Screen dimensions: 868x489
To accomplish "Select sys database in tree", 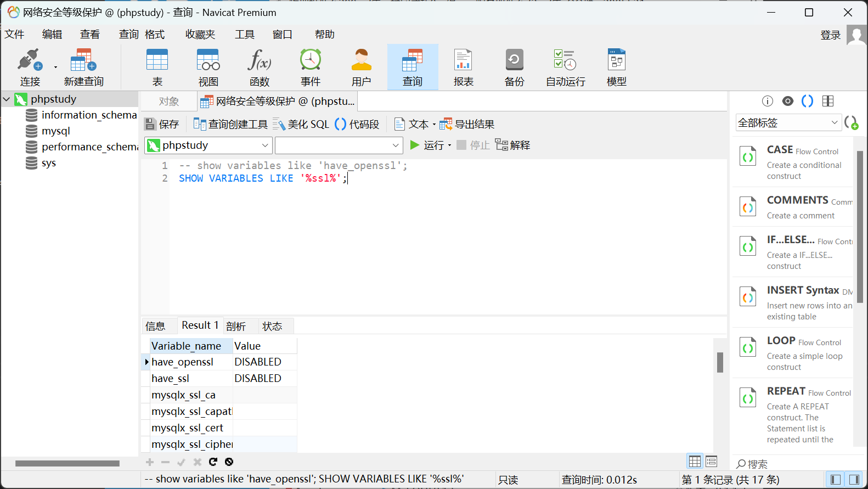I will pos(41,163).
